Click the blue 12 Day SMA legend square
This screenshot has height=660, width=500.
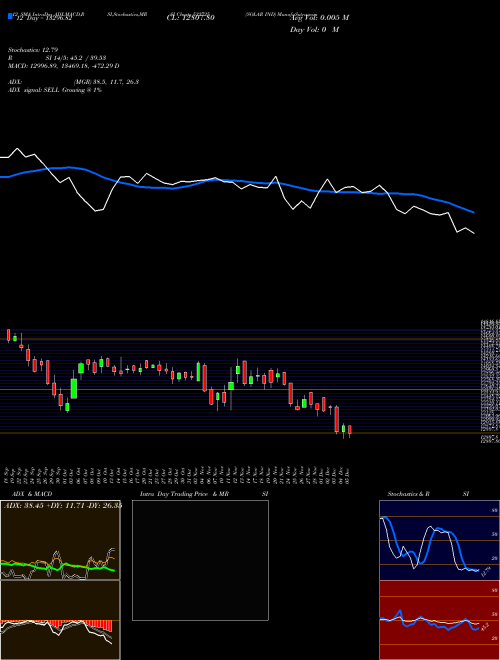10,16
